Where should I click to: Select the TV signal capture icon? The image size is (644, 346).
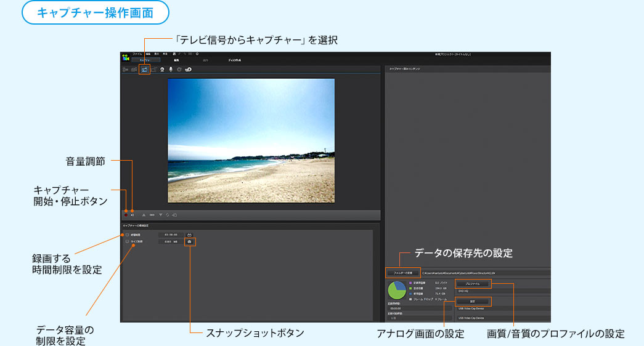[x=144, y=70]
